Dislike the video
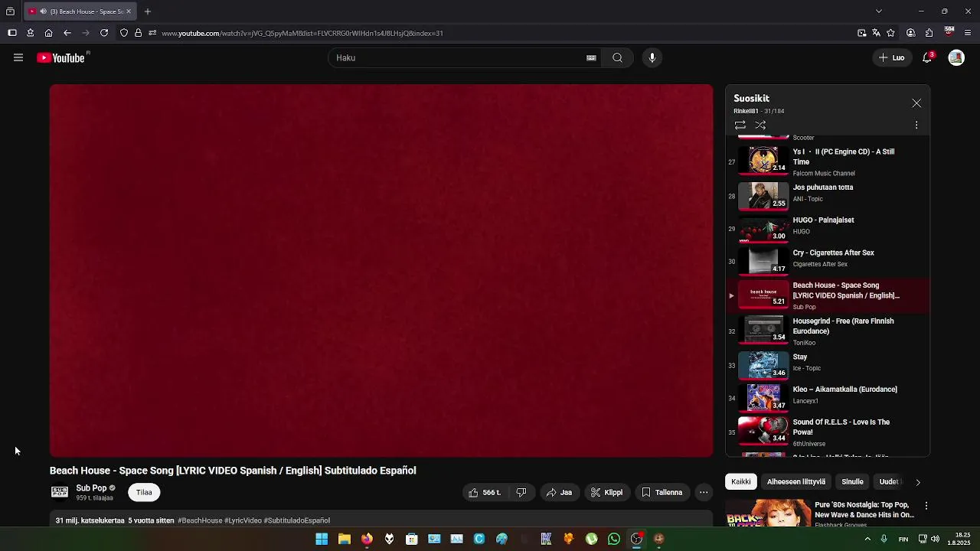The width and height of the screenshot is (980, 551). pos(521,492)
